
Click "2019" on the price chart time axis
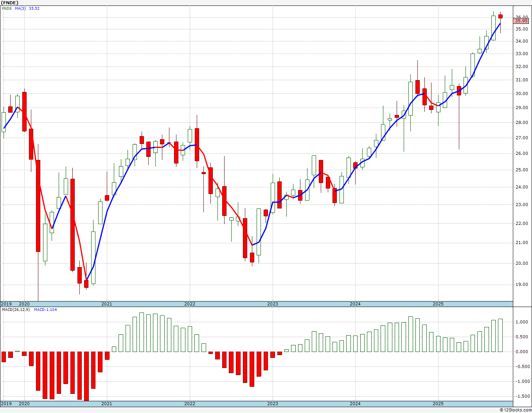[6, 304]
